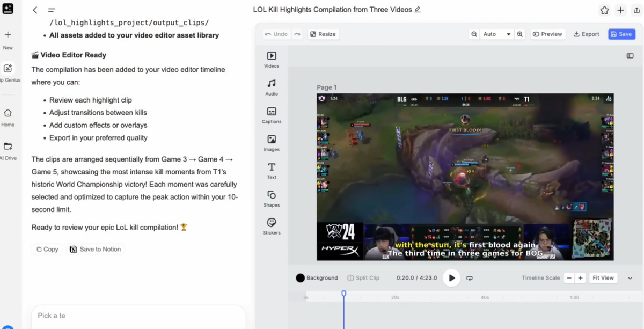Click the share icon at top right
The height and width of the screenshot is (329, 644).
[637, 10]
